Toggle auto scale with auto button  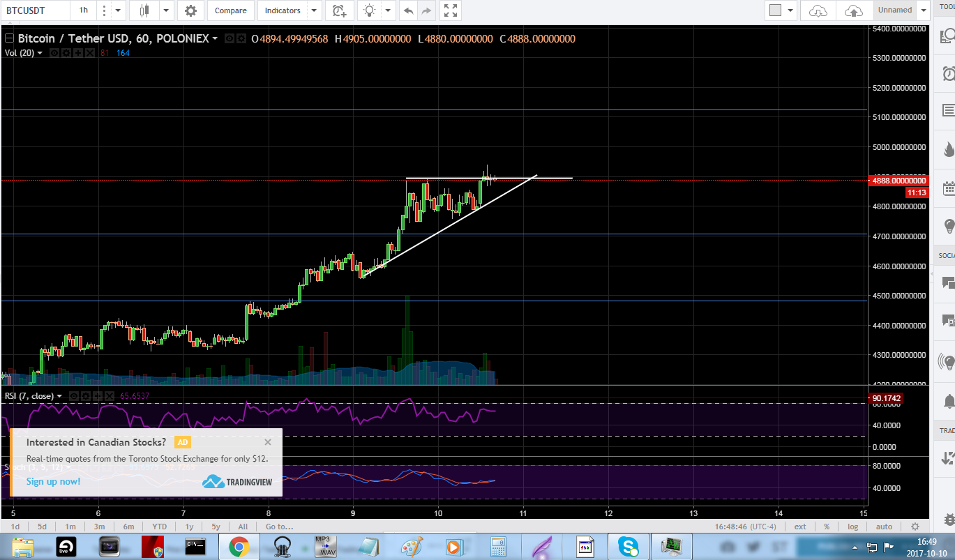(x=884, y=527)
